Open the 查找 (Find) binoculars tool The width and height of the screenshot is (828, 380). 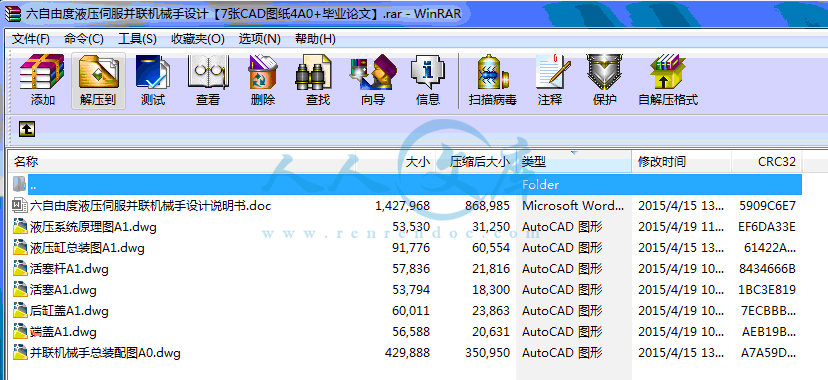(318, 80)
